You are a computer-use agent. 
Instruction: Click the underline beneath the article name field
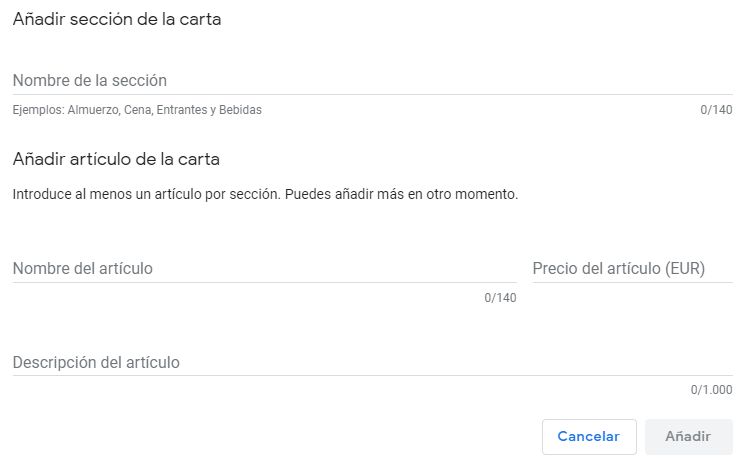pos(264,283)
